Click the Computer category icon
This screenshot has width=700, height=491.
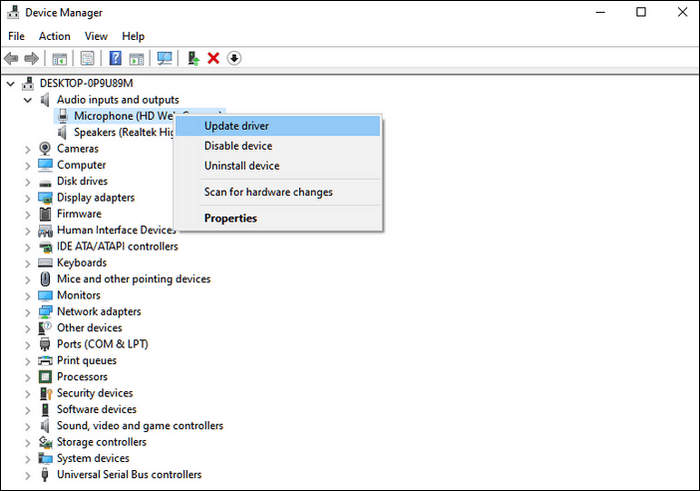click(45, 165)
